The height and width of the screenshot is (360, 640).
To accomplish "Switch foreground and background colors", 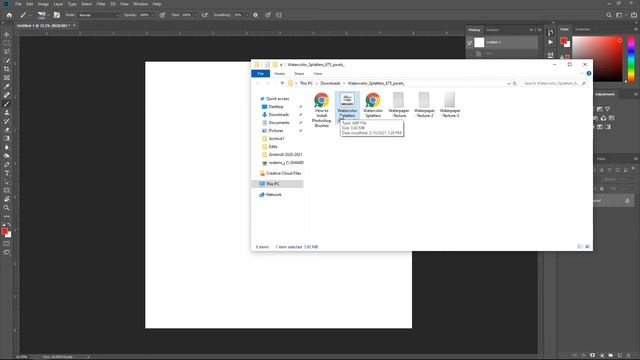I will 9,224.
